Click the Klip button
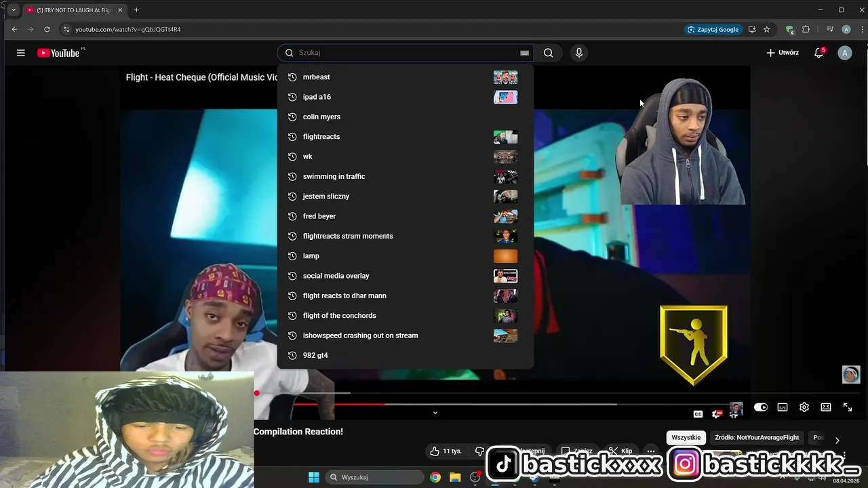This screenshot has height=488, width=868. point(620,451)
